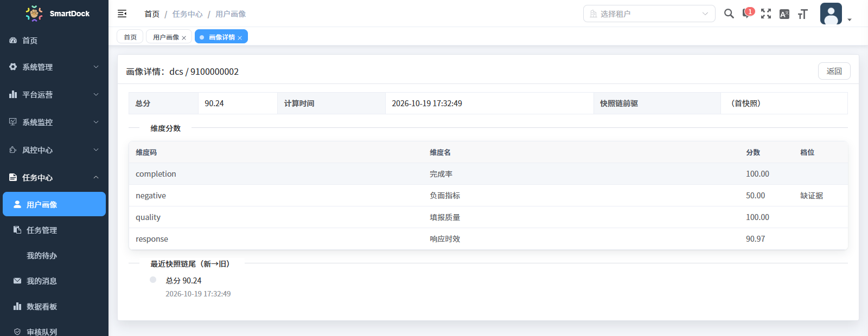This screenshot has height=336, width=868.
Task: Open the 选择租户 tenant dropdown
Action: [649, 14]
